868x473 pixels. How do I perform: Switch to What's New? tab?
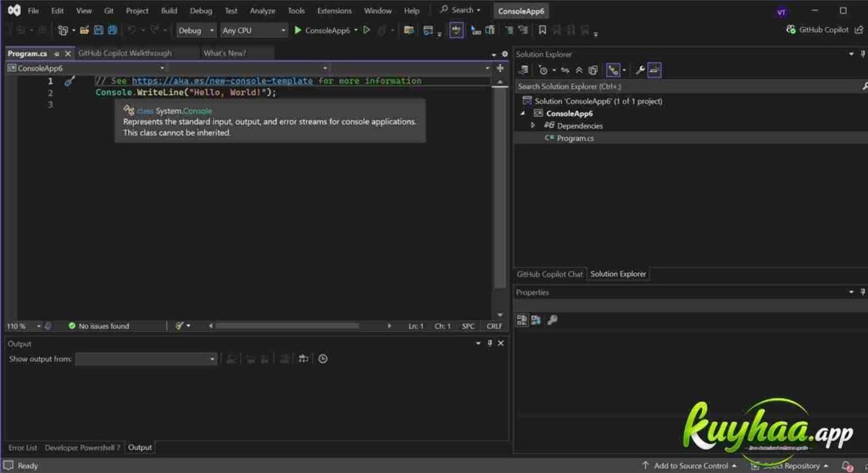[x=225, y=53]
